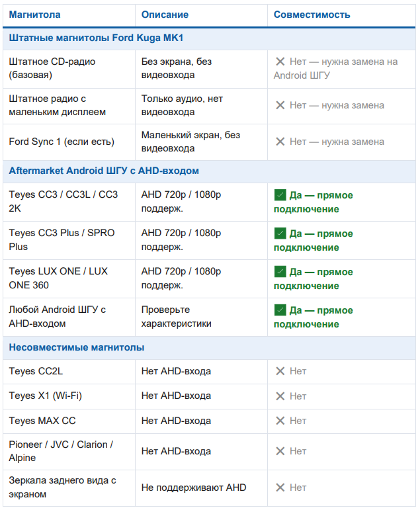This screenshot has height=510, width=420.
Task: Click the Teyes MAX CC cell
Action: [x=69, y=421]
